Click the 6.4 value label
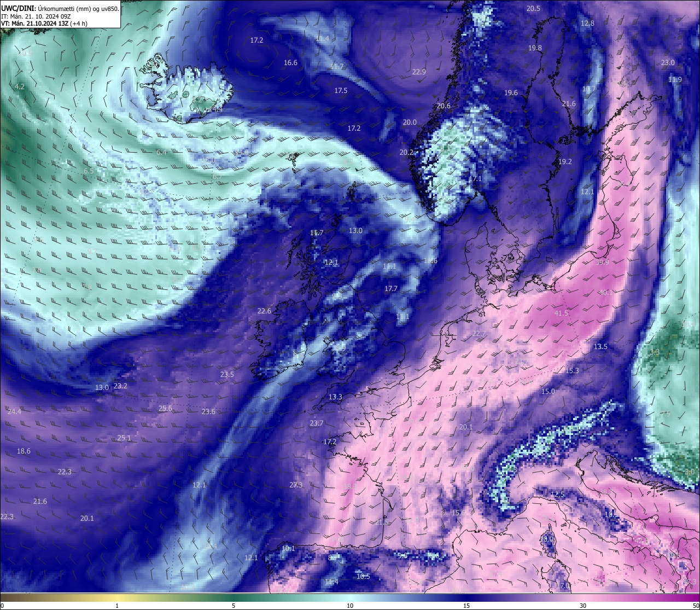The width and height of the screenshot is (700, 610). tap(161, 152)
